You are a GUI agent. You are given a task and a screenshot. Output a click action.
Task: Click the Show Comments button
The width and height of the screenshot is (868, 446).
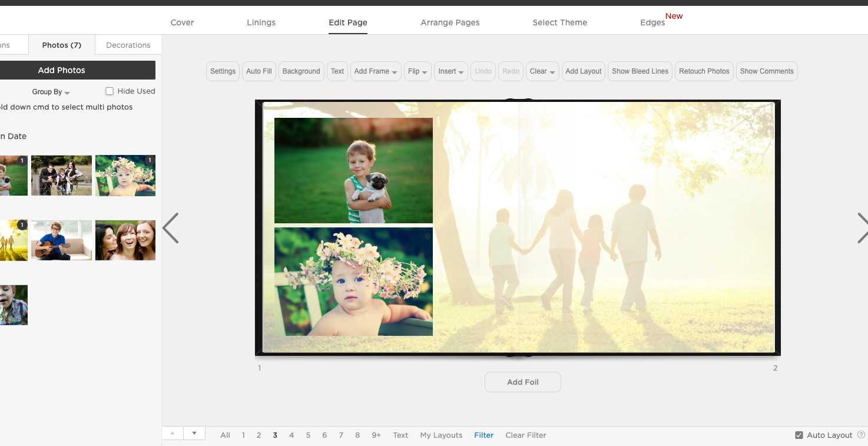pyautogui.click(x=767, y=71)
